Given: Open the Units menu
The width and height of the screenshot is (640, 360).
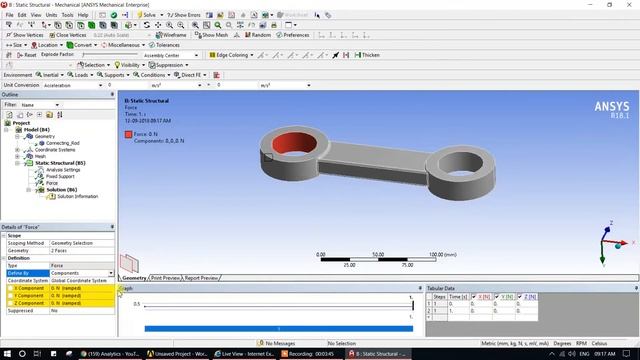Looking at the screenshot, I should (51, 15).
